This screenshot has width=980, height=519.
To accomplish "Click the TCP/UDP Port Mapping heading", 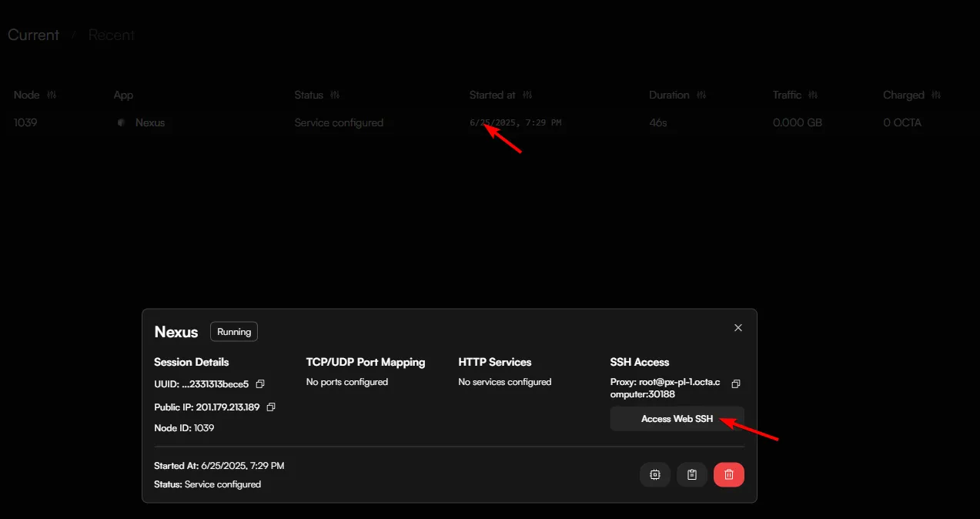I will coord(366,362).
